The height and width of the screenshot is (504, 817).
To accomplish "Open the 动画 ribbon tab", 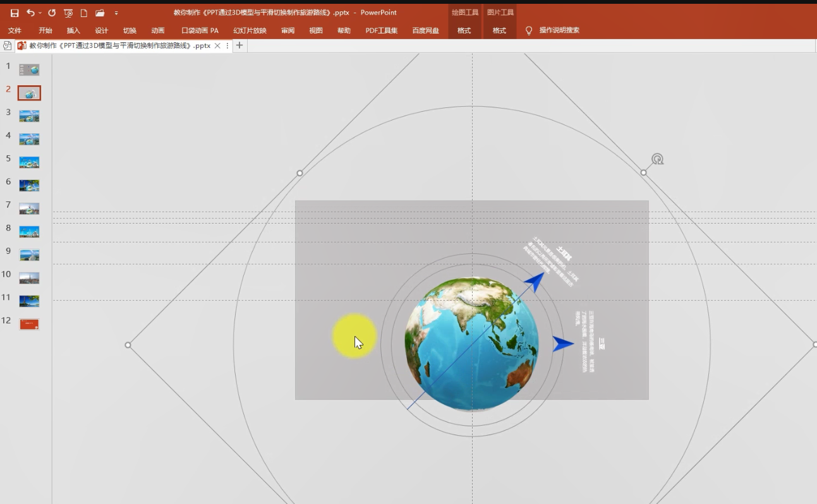I will pyautogui.click(x=158, y=30).
